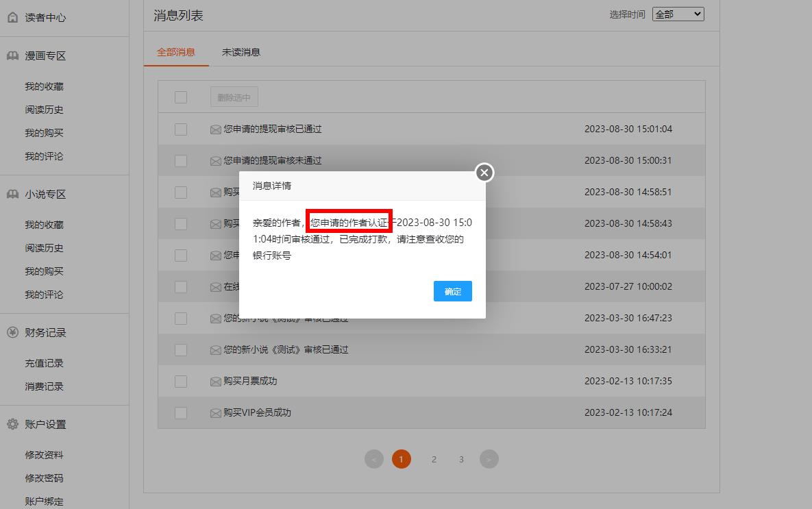This screenshot has height=509, width=812.
Task: Click envelope icon next to 您申请的提现审核未通过
Action: tap(216, 161)
